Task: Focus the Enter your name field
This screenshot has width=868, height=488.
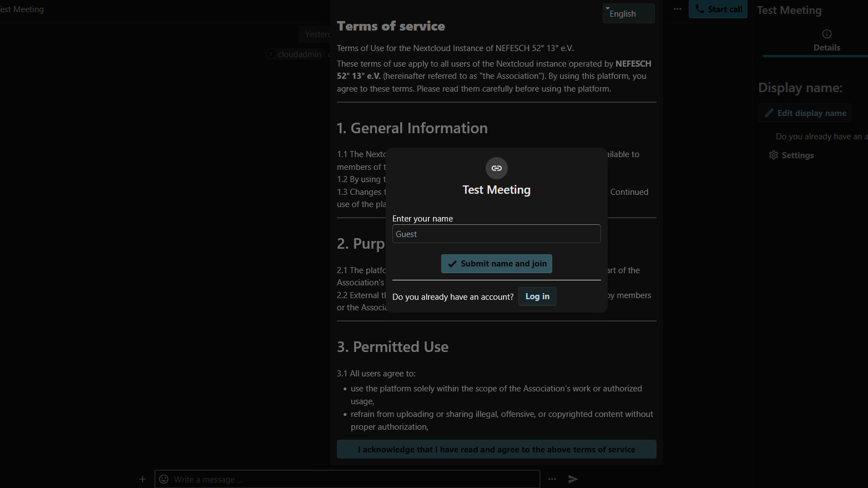Action: click(496, 234)
